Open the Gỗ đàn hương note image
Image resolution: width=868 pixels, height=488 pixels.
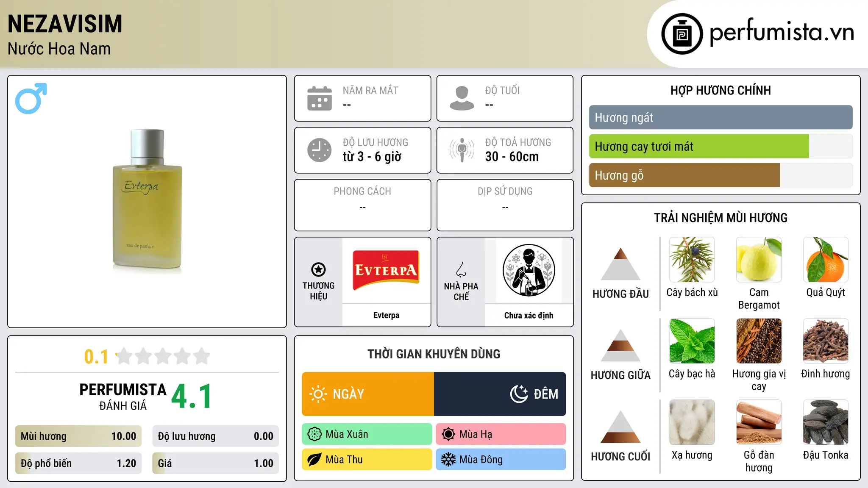pos(759,422)
